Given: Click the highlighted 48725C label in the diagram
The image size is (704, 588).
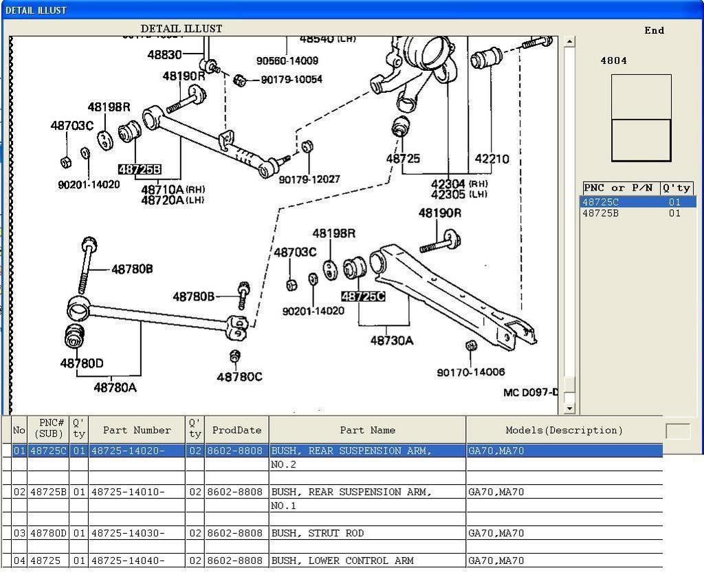Looking at the screenshot, I should 363,296.
